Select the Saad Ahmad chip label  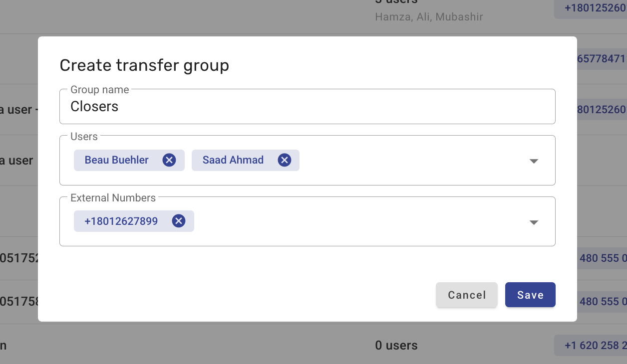point(233,160)
